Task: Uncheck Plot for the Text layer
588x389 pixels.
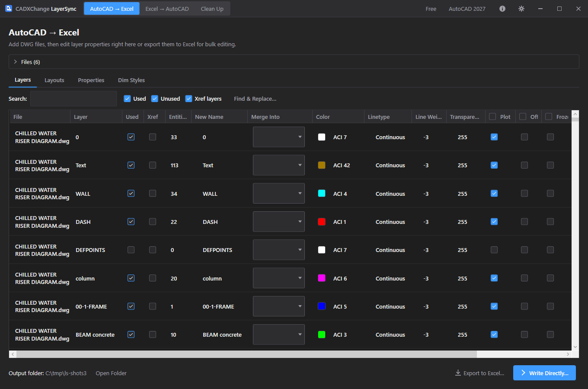Action: [494, 165]
